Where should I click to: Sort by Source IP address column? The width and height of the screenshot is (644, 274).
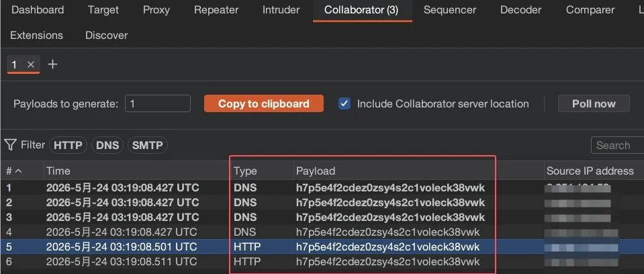594,171
